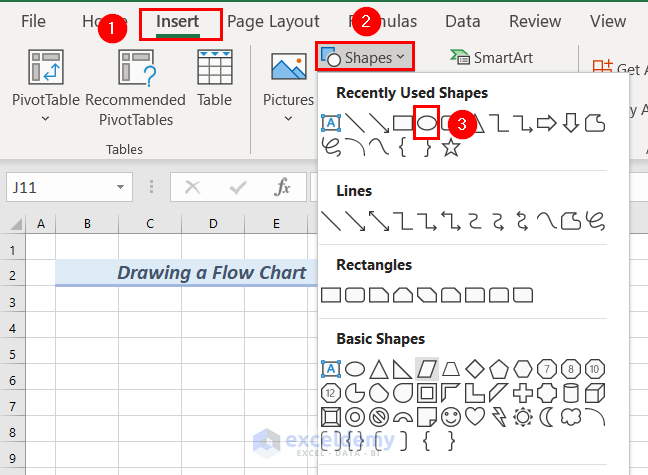Expand the Pictures dropdown arrow
Viewport: 648px width, 475px height.
tap(288, 119)
